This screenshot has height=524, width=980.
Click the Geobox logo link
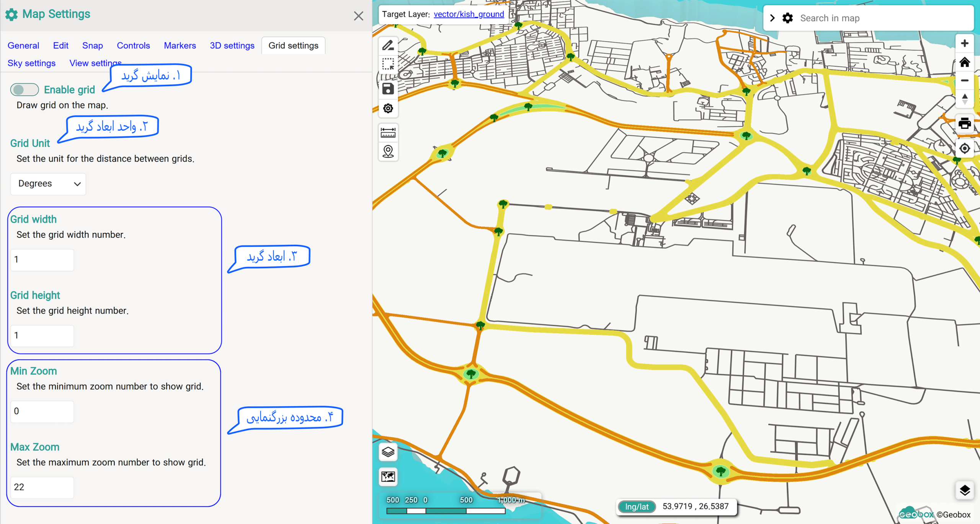tap(916, 514)
